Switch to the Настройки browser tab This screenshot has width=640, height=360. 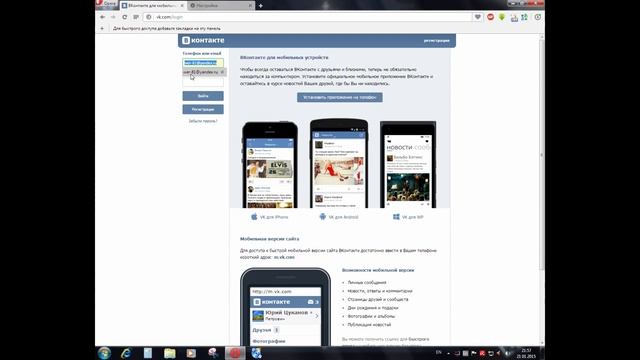[x=221, y=5]
